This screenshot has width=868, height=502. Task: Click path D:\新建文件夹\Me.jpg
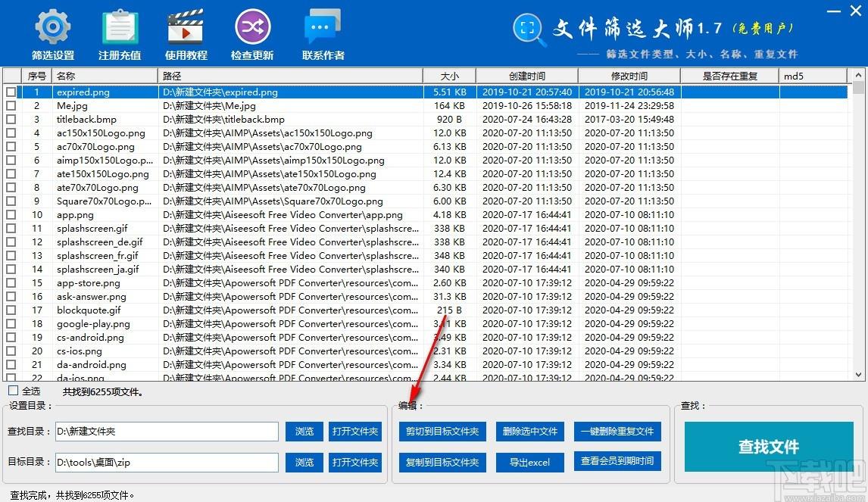(x=209, y=106)
